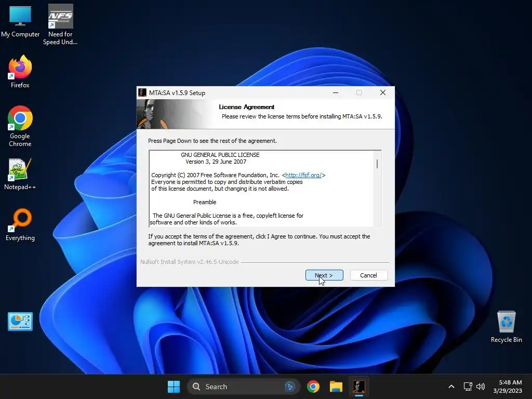Screen dimensions: 532x399
Task: Click Next to accept the license
Action: 324,275
